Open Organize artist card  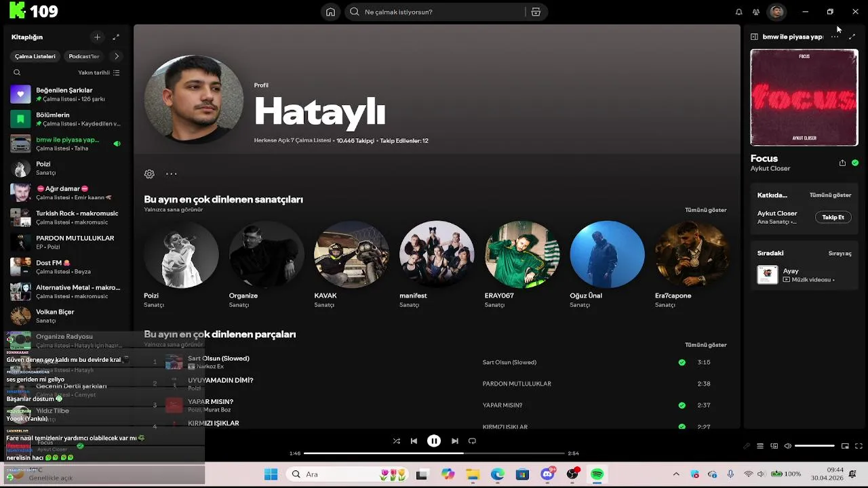pyautogui.click(x=267, y=264)
